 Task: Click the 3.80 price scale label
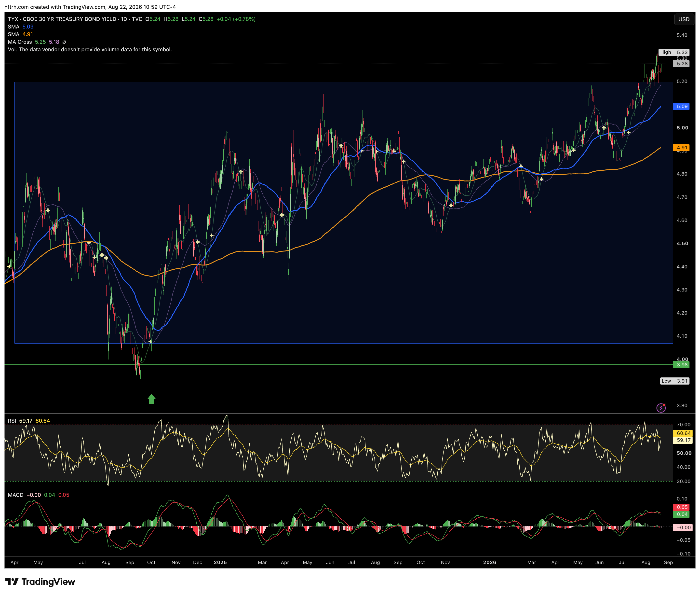682,405
